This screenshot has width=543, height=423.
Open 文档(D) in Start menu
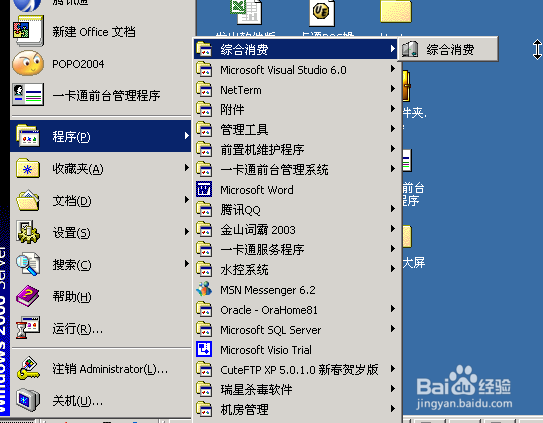point(100,201)
